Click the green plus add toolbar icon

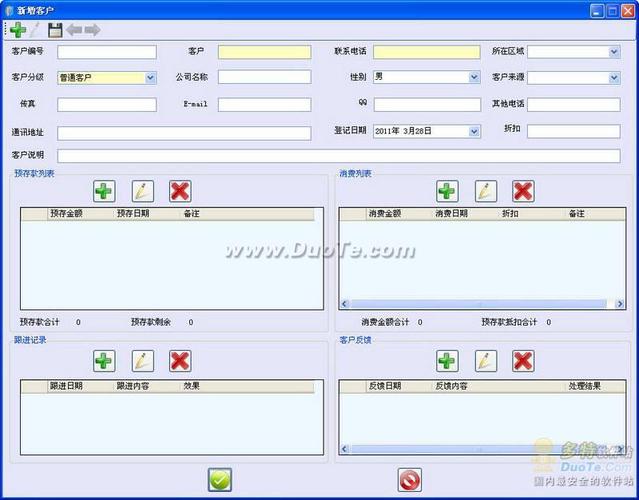click(18, 30)
